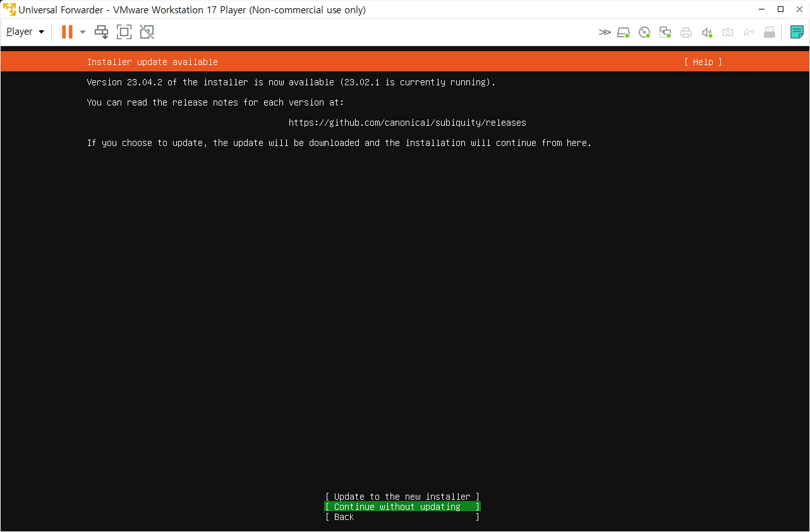Viewport: 810px width, 532px height.
Task: Minimize the VMware Player window
Action: pyautogui.click(x=762, y=9)
